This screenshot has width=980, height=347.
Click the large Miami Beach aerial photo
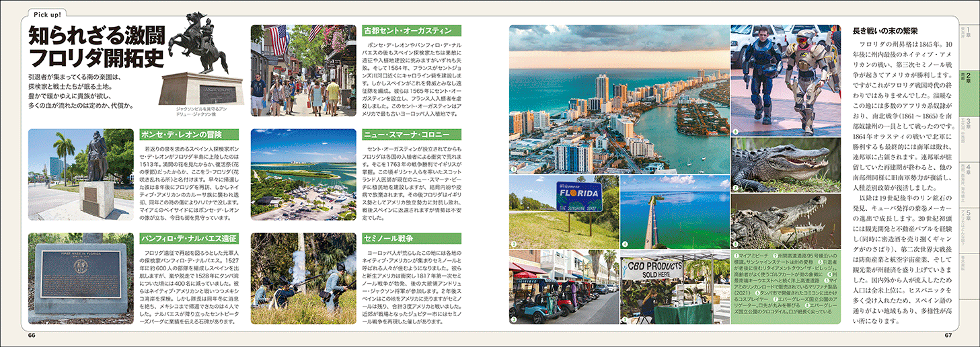tap(619, 99)
